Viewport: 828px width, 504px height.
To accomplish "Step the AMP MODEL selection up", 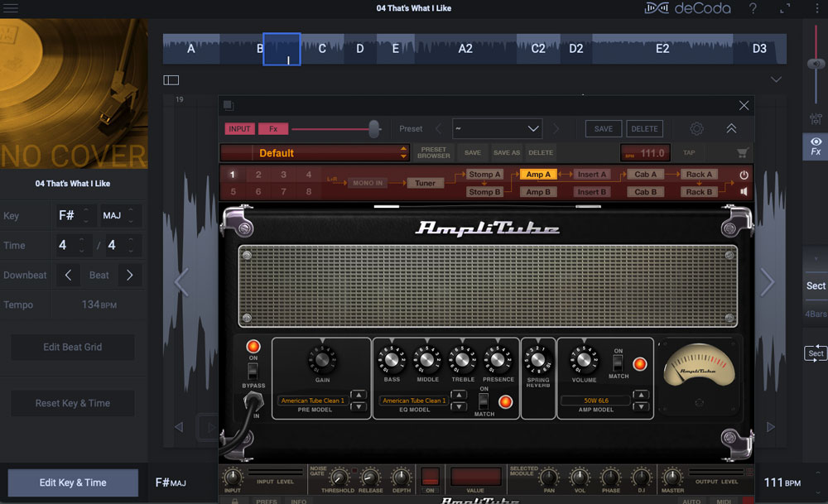I will coord(641,396).
